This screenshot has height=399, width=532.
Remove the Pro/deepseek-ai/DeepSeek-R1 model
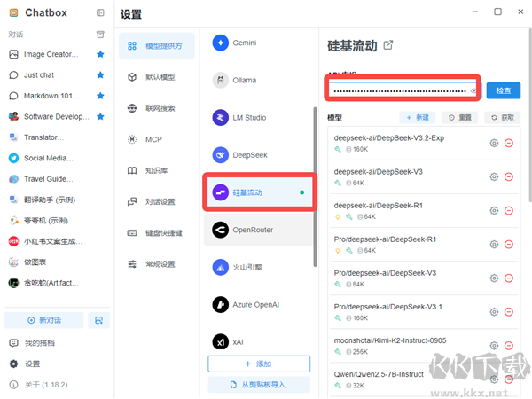[509, 245]
